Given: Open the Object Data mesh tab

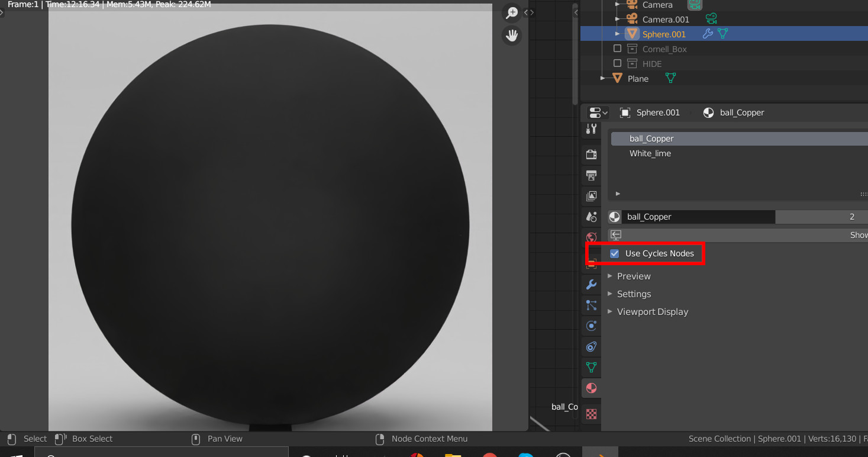Looking at the screenshot, I should pyautogui.click(x=591, y=367).
